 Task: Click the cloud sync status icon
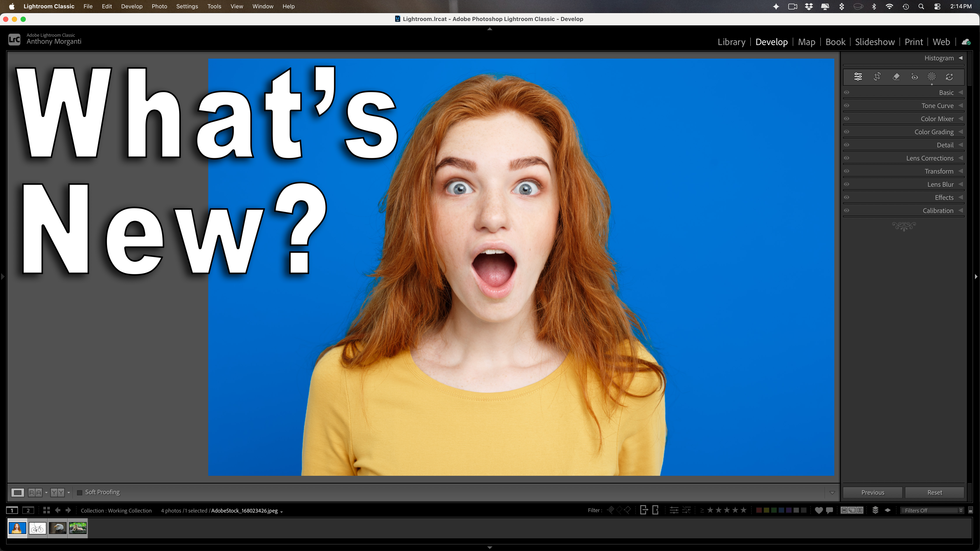pyautogui.click(x=966, y=42)
